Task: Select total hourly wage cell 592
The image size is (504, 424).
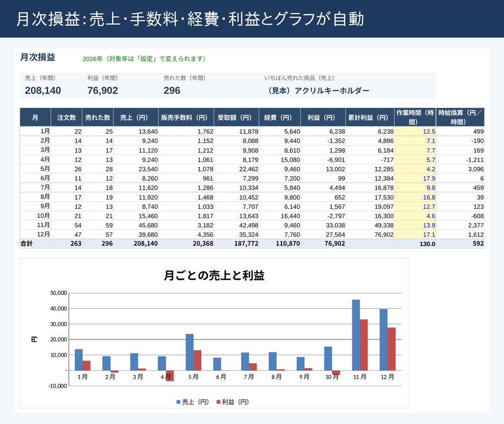Action: (x=460, y=244)
